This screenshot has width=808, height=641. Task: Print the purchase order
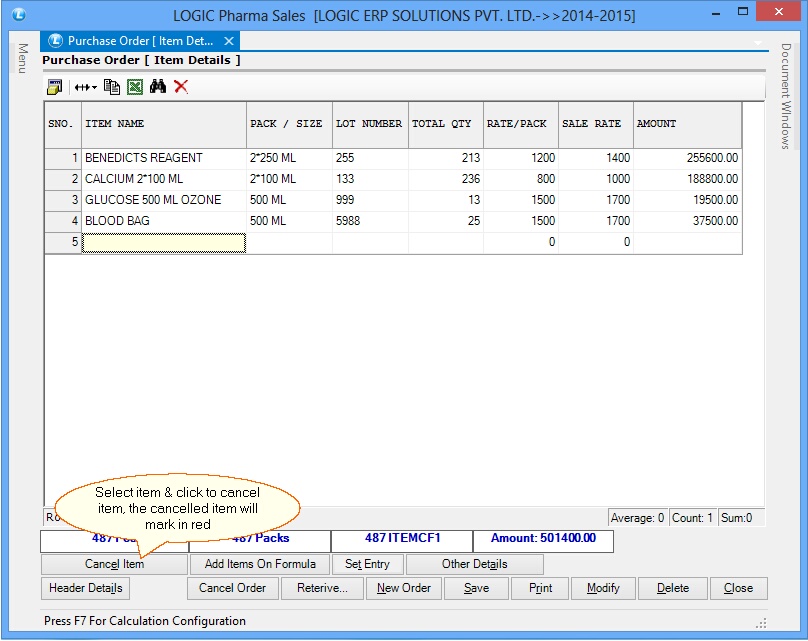[x=540, y=588]
